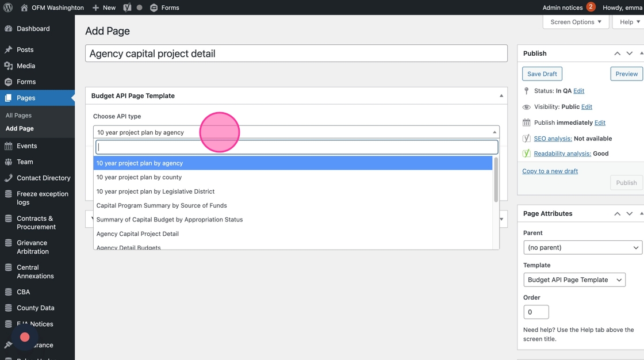
Task: Choose 10 year project plan by county
Action: [x=139, y=177]
